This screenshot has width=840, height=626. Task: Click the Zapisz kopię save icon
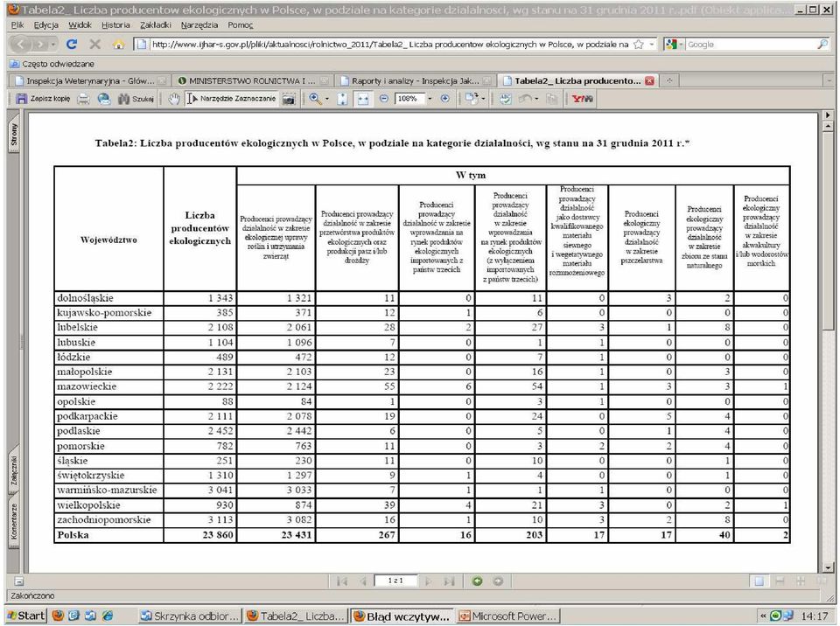(x=43, y=99)
